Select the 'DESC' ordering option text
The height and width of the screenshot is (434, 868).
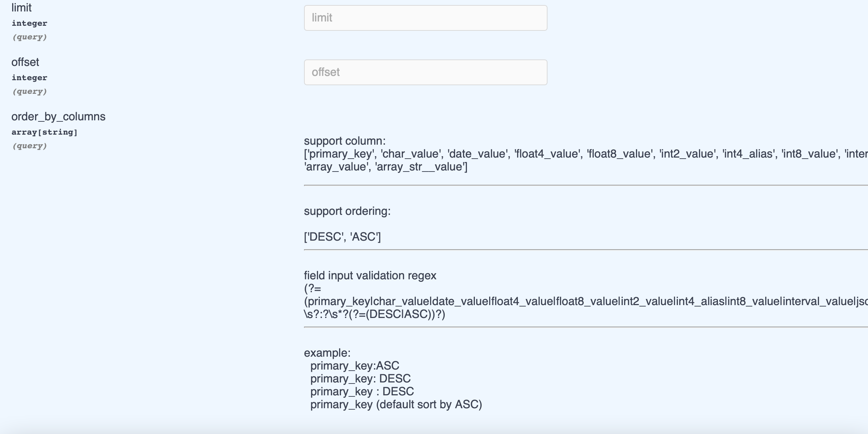point(324,237)
